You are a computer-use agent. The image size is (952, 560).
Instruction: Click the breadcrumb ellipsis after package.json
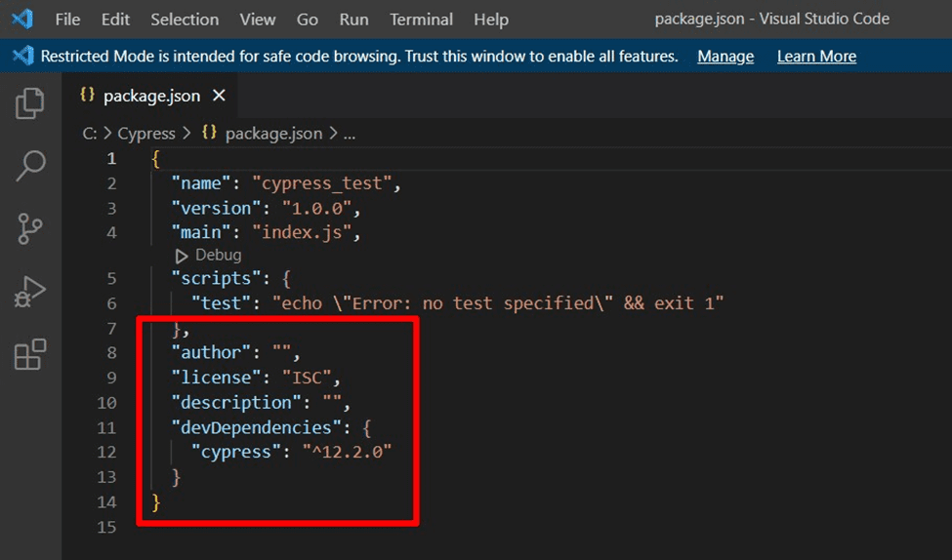(x=350, y=134)
